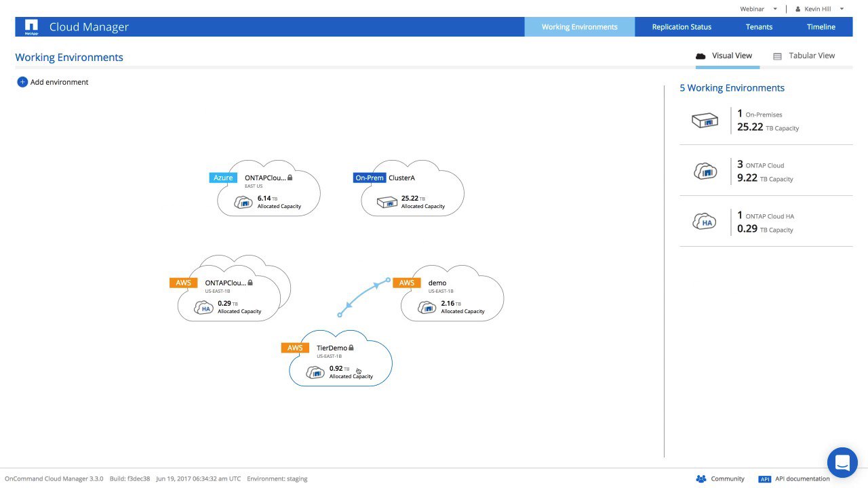Click the lock icon on Azure ONTAPClou
Screen dimensions: 868x488
[290, 178]
